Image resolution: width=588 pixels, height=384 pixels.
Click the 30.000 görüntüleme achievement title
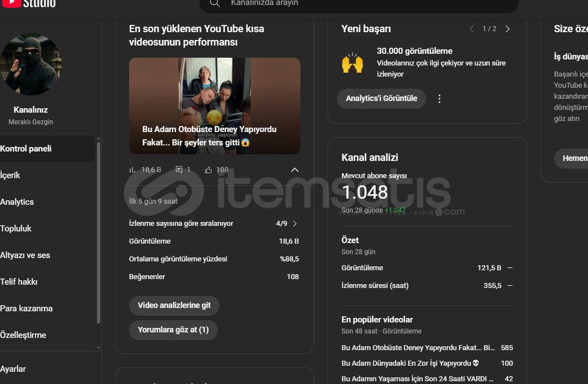(415, 51)
